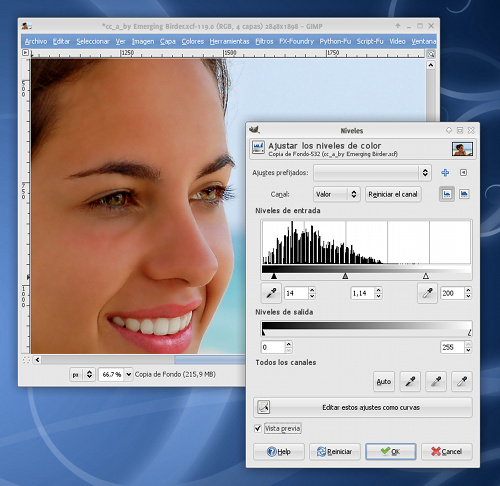Click the high input value field 200
Screen dimensions: 500x486
coord(453,293)
